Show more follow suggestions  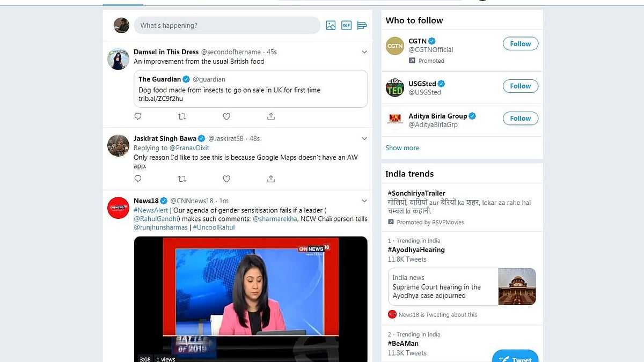coord(402,147)
